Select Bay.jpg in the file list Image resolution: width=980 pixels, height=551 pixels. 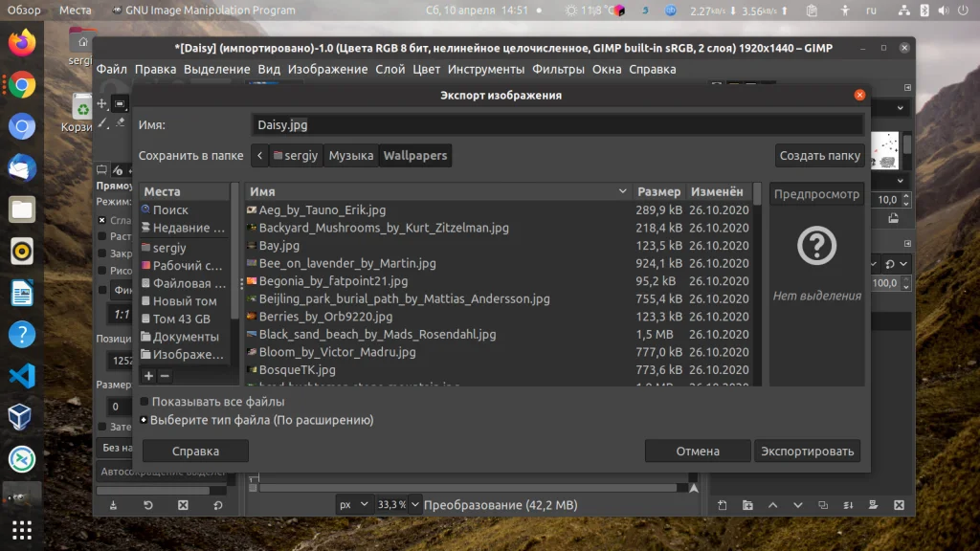point(279,246)
